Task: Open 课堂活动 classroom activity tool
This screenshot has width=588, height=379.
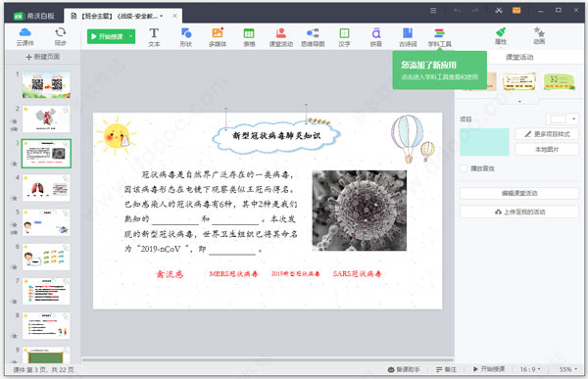Action: [x=281, y=37]
